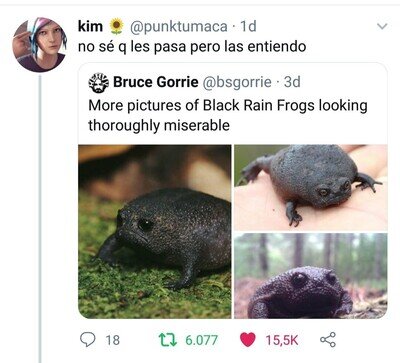Screen dimensions: 400x363
Task: Click the 6.077 retweet count
Action: pos(201,340)
